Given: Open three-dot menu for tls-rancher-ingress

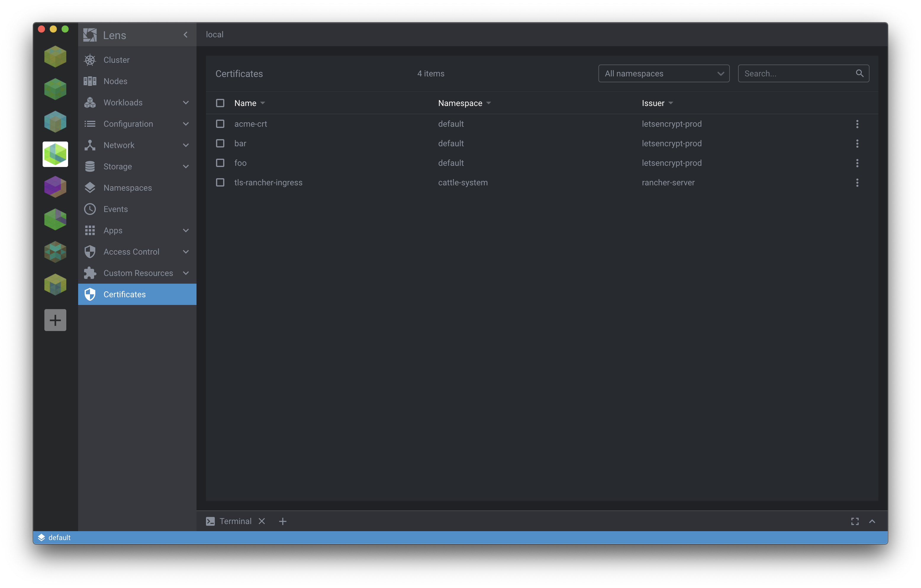Looking at the screenshot, I should [x=857, y=182].
